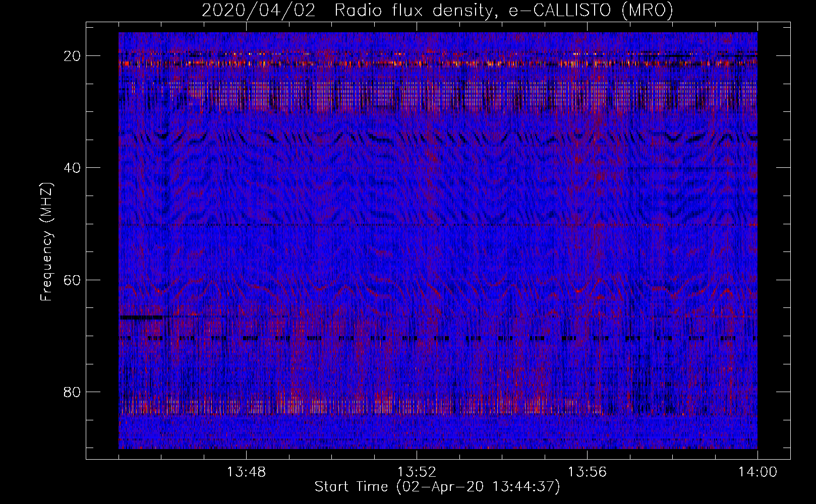816x504 pixels.
Task: Select the date text '2020/04/02' in the title
Action: tap(258, 11)
